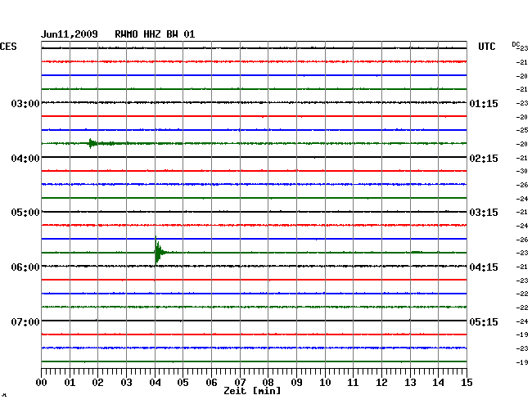Click the 01:15 UTC time label
532x404 pixels.
pos(484,103)
